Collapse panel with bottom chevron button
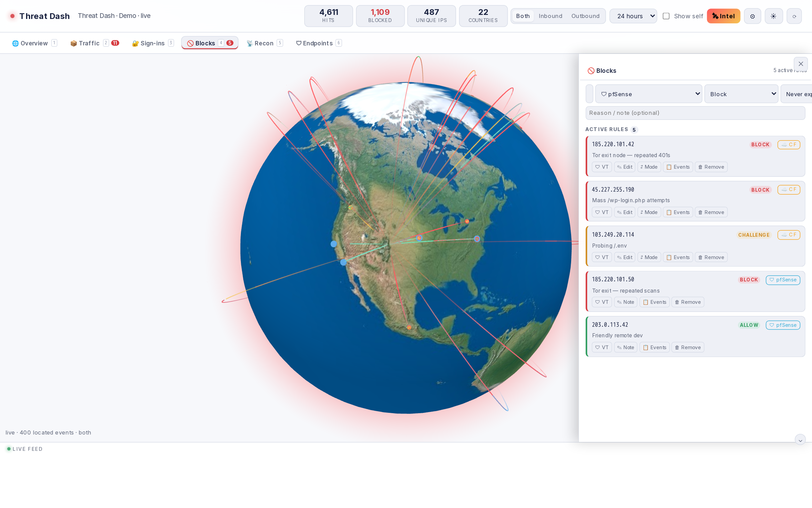This screenshot has width=812, height=508. click(x=800, y=440)
